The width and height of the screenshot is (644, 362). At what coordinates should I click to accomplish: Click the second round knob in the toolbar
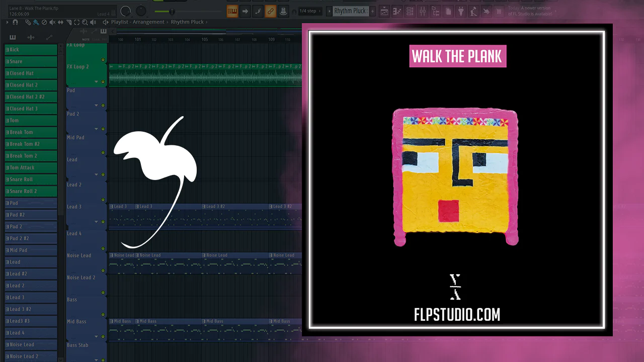pyautogui.click(x=141, y=11)
